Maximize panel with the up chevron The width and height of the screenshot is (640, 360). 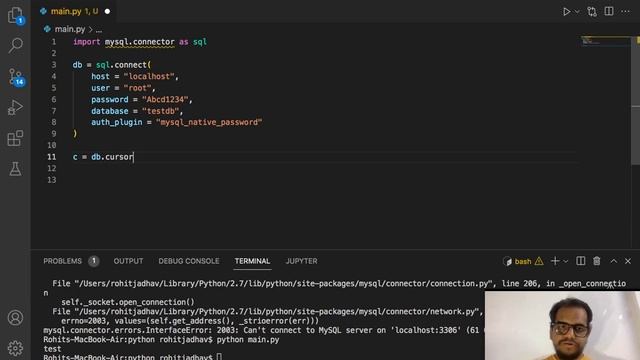click(613, 261)
